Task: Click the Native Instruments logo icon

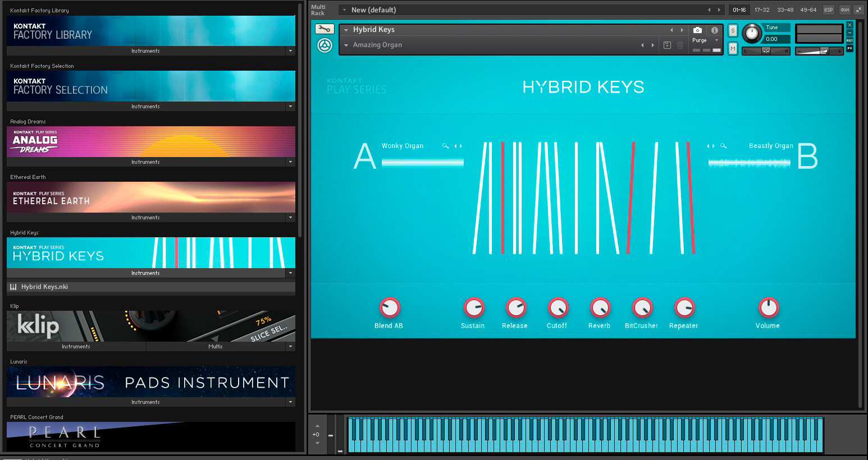Action: point(325,45)
